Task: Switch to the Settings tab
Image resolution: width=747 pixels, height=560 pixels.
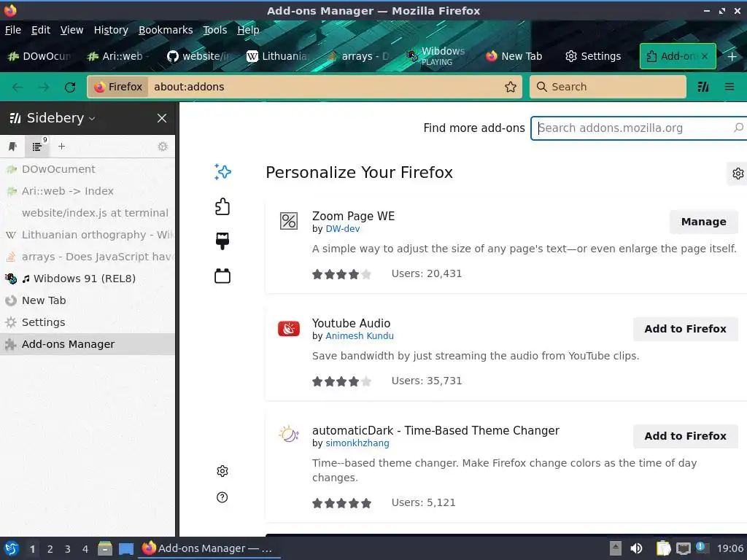Action: (593, 56)
